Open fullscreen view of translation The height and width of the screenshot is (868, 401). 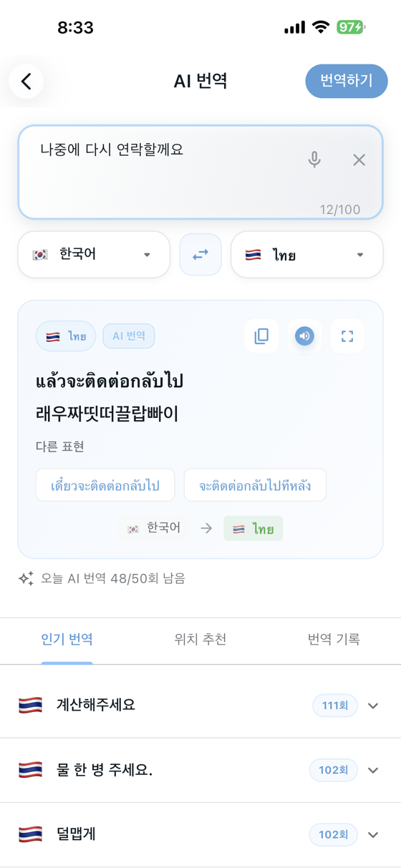pos(347,336)
